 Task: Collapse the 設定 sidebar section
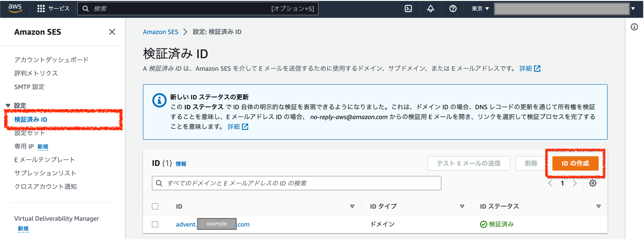tap(8, 105)
